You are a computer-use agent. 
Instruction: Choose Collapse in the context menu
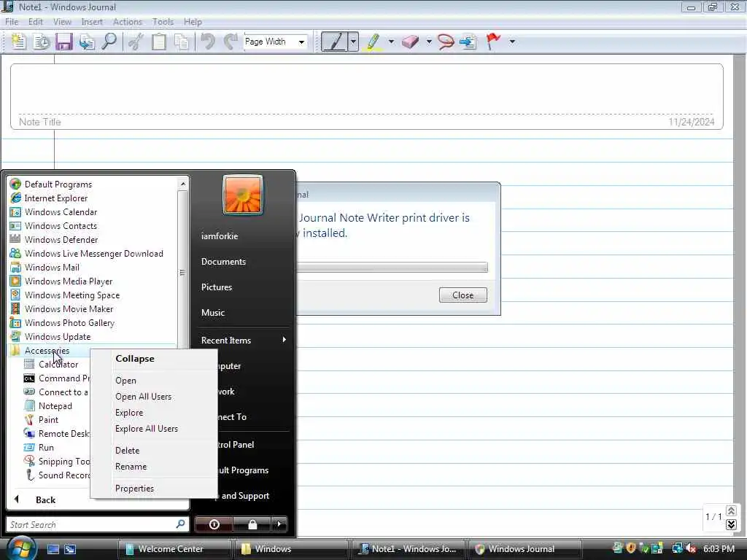135,359
